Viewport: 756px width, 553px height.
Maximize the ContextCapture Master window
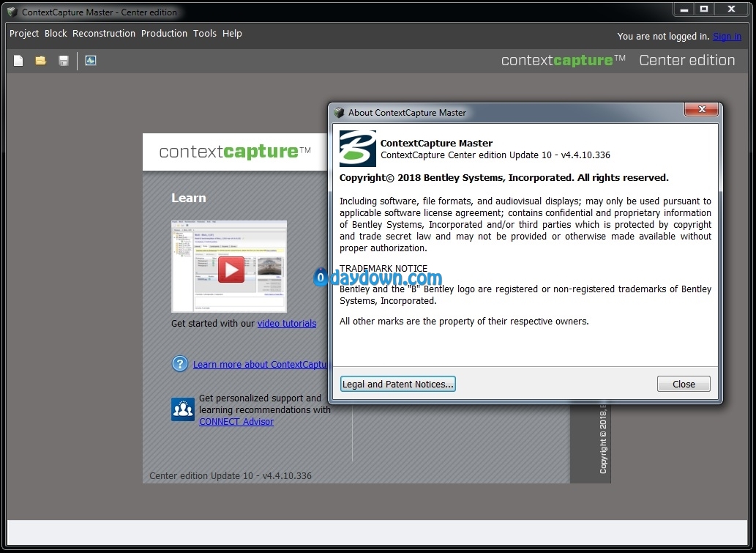pos(704,10)
